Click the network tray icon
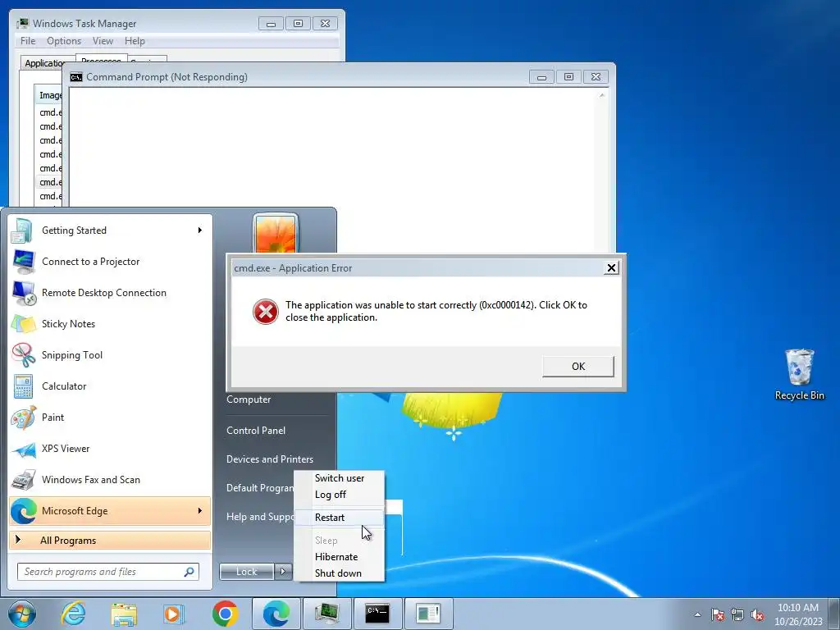 (737, 614)
